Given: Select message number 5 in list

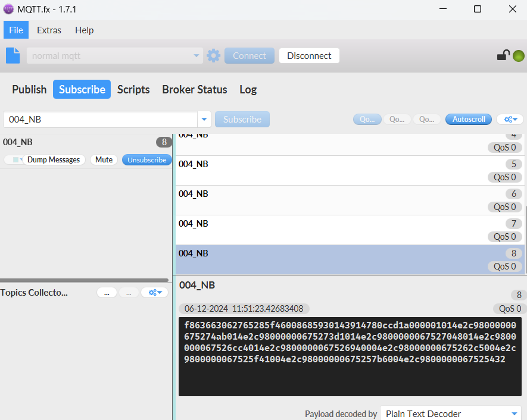Looking at the screenshot, I should tap(350, 171).
